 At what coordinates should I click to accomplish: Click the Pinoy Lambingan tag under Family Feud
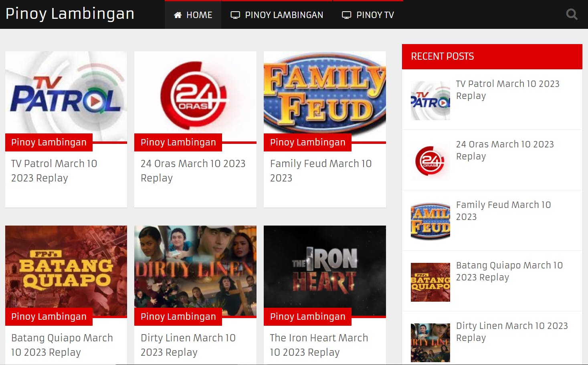click(307, 142)
